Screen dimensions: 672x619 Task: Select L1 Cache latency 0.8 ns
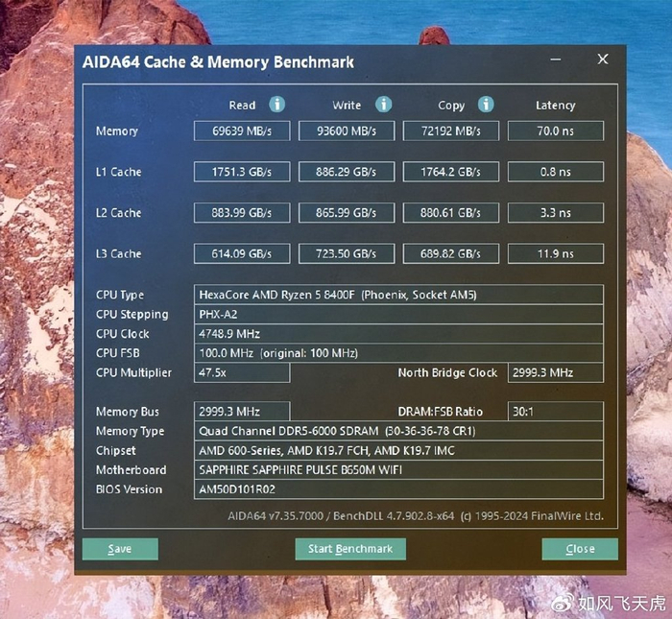[556, 172]
